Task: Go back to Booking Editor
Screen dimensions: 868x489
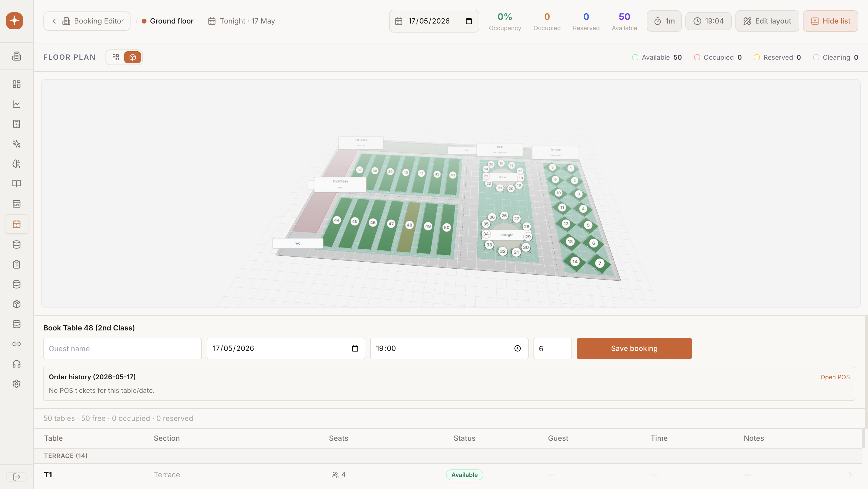Action: pyautogui.click(x=87, y=21)
